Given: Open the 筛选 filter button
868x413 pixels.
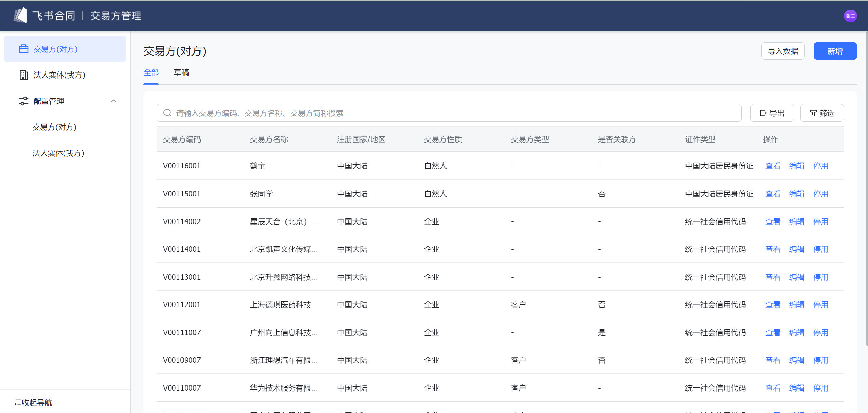Looking at the screenshot, I should pyautogui.click(x=822, y=113).
